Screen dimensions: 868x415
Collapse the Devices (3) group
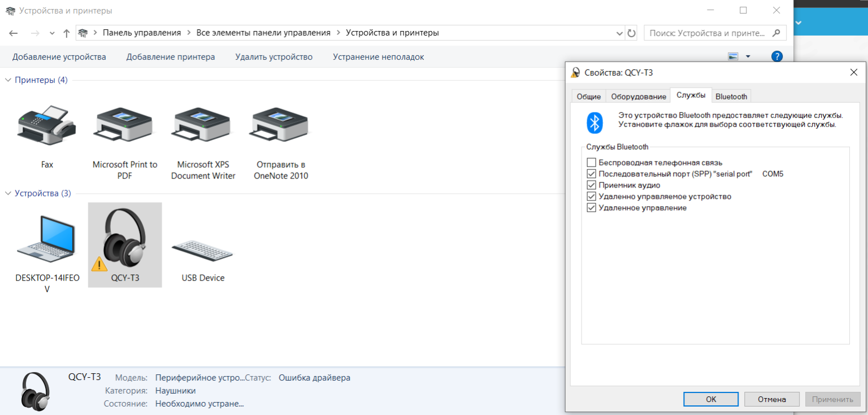click(8, 194)
